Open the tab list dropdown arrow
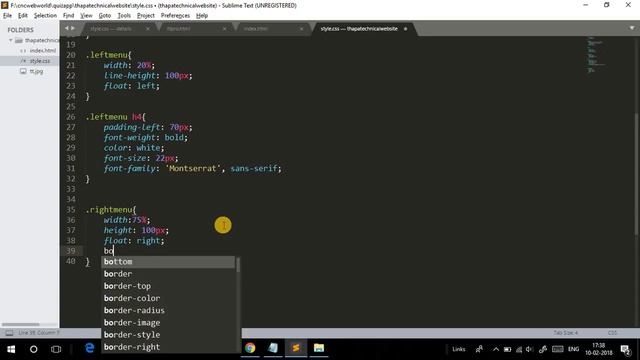The image size is (640, 360). tap(632, 28)
